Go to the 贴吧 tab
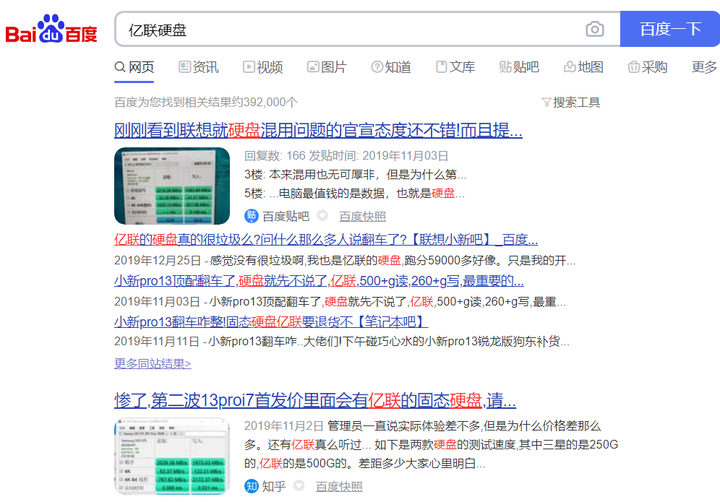This screenshot has width=720, height=502. [519, 67]
